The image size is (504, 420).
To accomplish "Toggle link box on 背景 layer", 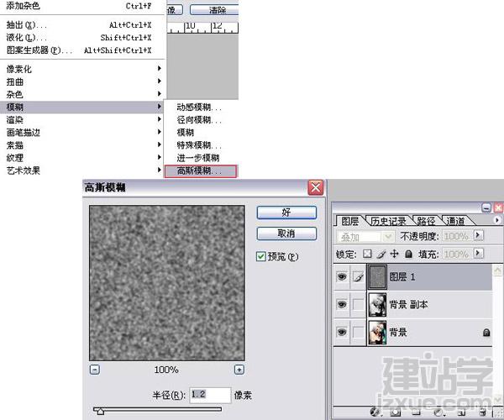I will tap(358, 332).
